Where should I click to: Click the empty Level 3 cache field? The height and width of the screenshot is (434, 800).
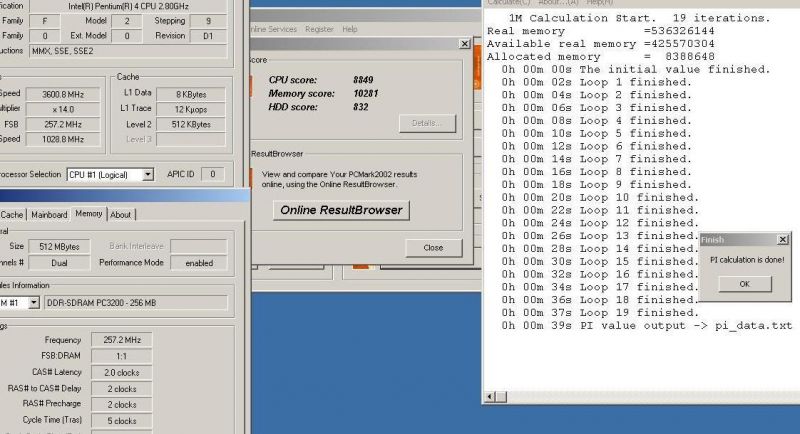(x=191, y=139)
